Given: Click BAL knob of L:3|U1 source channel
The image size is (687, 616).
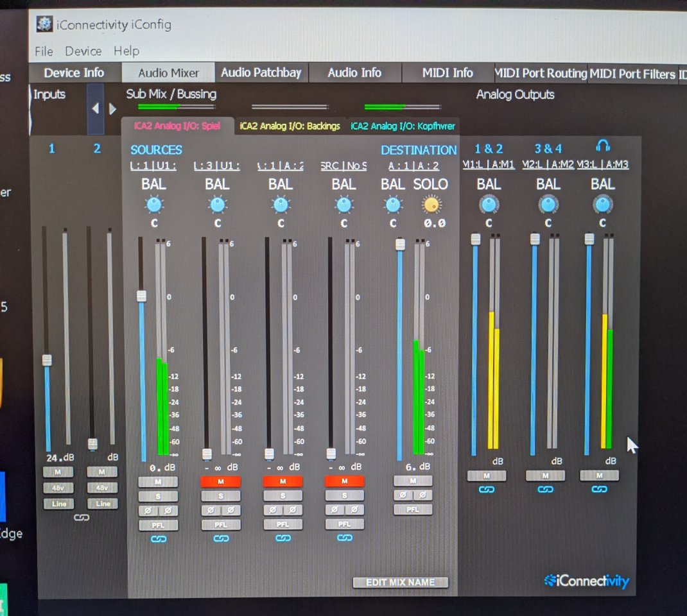Looking at the screenshot, I should point(217,205).
